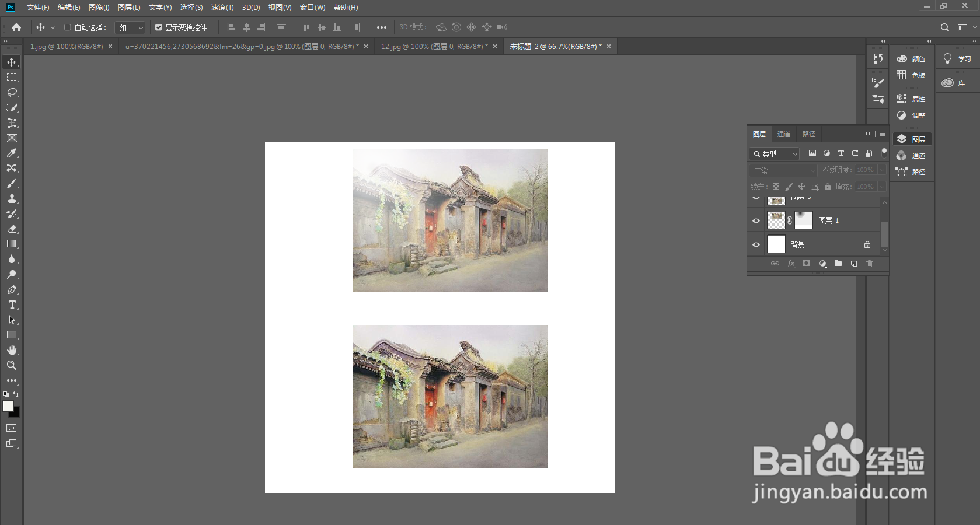This screenshot has width=980, height=525.
Task: Open the opacity 不透明度 dropdown arrow
Action: tap(881, 170)
